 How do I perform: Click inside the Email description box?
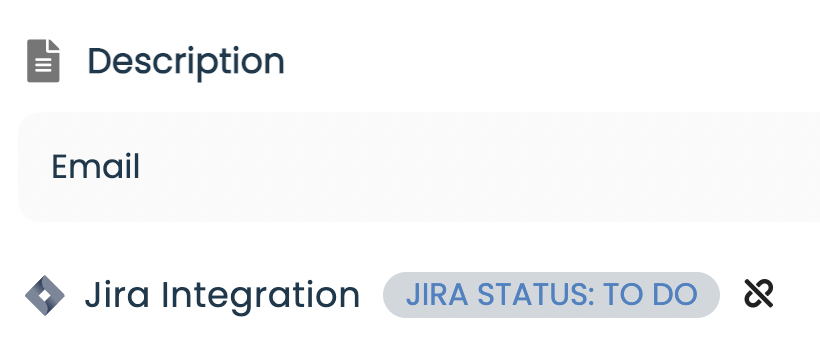tap(419, 167)
